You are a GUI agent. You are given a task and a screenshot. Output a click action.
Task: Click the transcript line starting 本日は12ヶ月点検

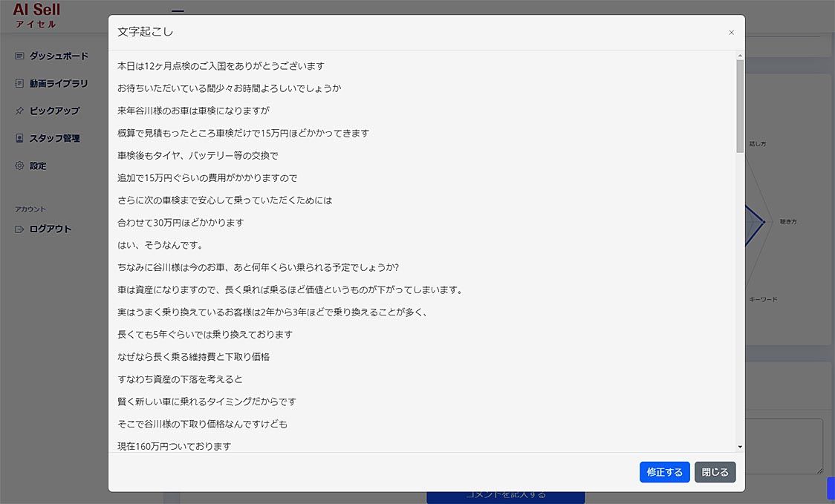(x=221, y=66)
